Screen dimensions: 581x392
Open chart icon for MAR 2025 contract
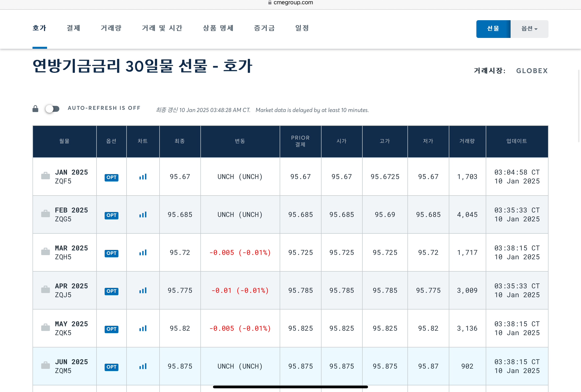tap(143, 252)
